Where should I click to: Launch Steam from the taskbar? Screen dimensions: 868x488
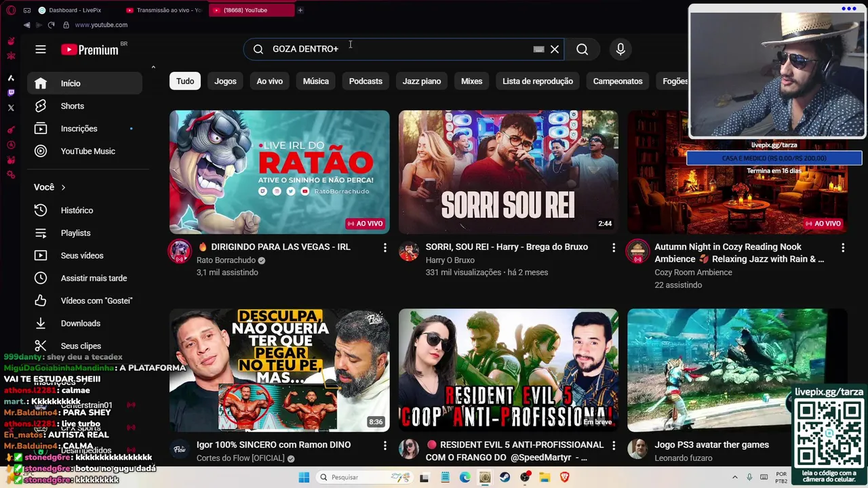pos(505,477)
